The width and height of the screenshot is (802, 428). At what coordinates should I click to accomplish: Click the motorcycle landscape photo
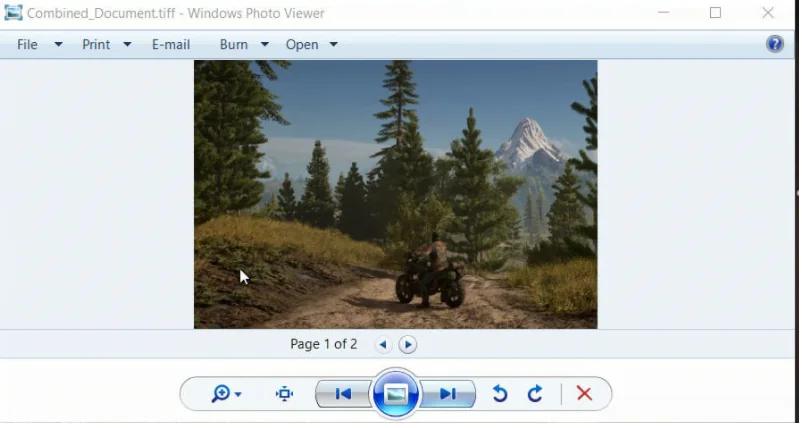point(395,194)
